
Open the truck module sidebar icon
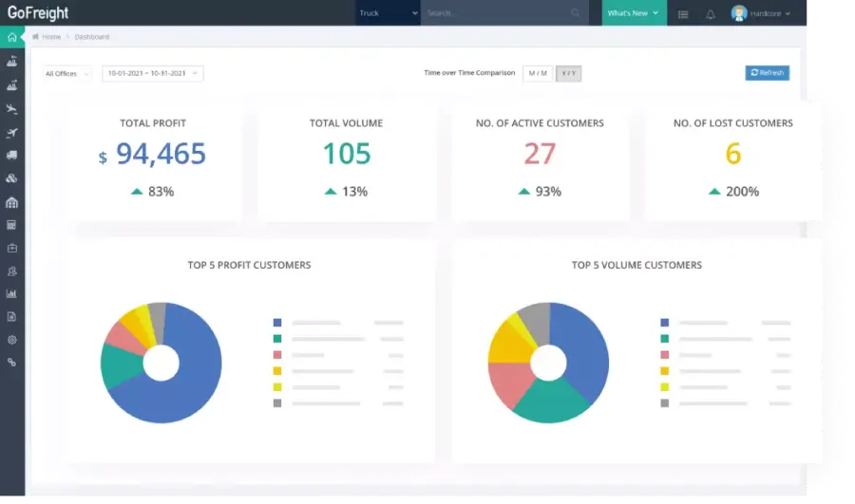pyautogui.click(x=12, y=155)
